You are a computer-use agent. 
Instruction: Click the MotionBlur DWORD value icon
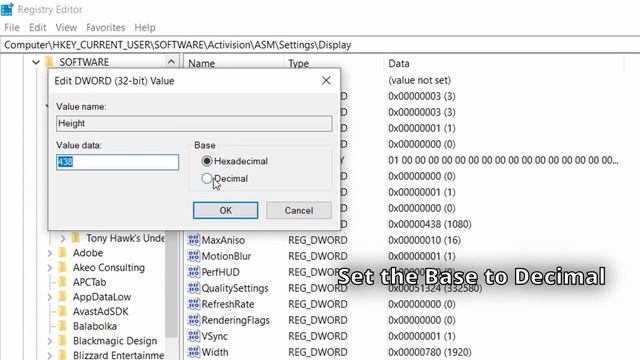tap(193, 256)
